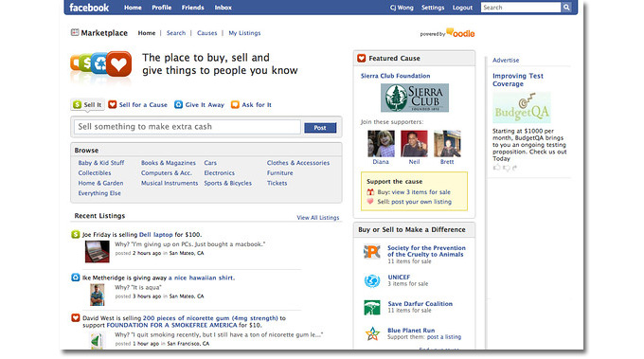Click the green sell icon by Joe Friday
Image resolution: width=644 pixels, height=359 pixels.
[75, 234]
